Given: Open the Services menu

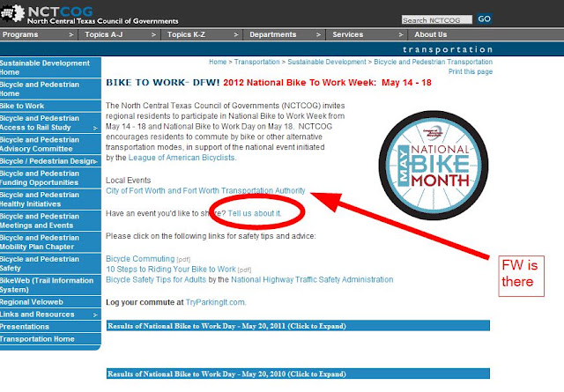Looking at the screenshot, I should 347,34.
